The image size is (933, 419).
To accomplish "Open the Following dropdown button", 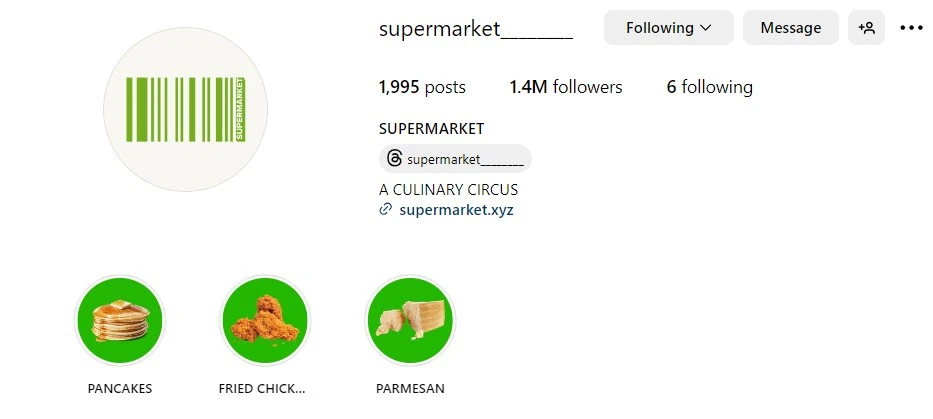I will pyautogui.click(x=667, y=28).
